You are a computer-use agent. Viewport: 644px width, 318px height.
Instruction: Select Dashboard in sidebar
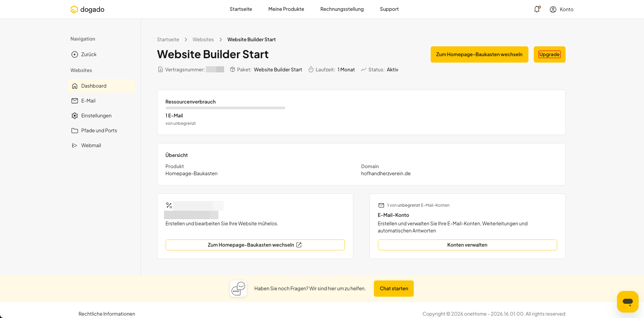click(x=101, y=86)
